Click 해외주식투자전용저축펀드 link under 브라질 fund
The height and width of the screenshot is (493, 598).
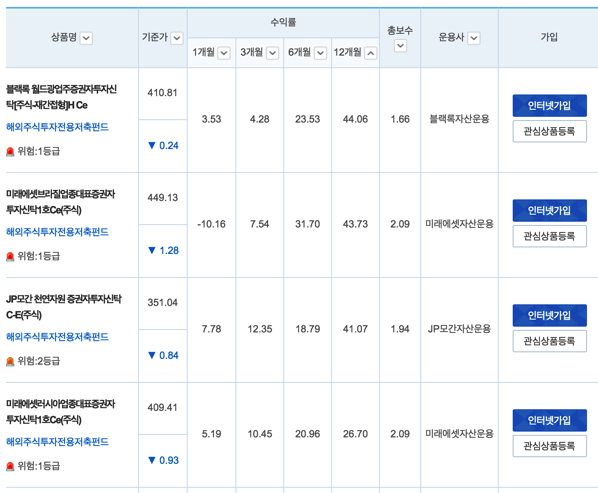point(58,232)
